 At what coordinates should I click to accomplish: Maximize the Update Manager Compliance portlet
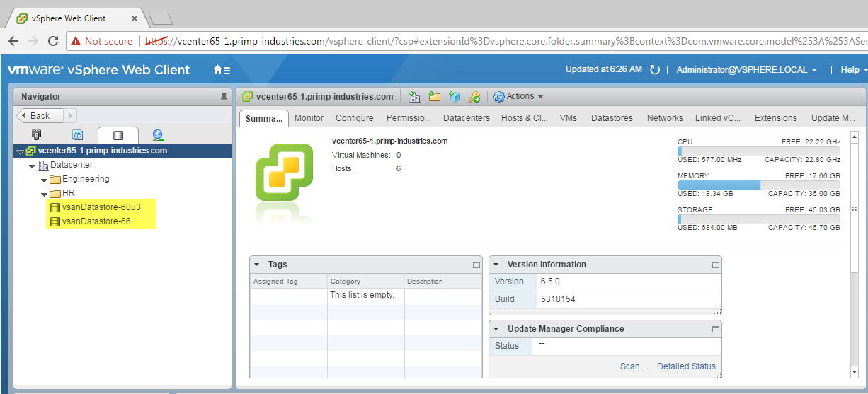point(716,329)
